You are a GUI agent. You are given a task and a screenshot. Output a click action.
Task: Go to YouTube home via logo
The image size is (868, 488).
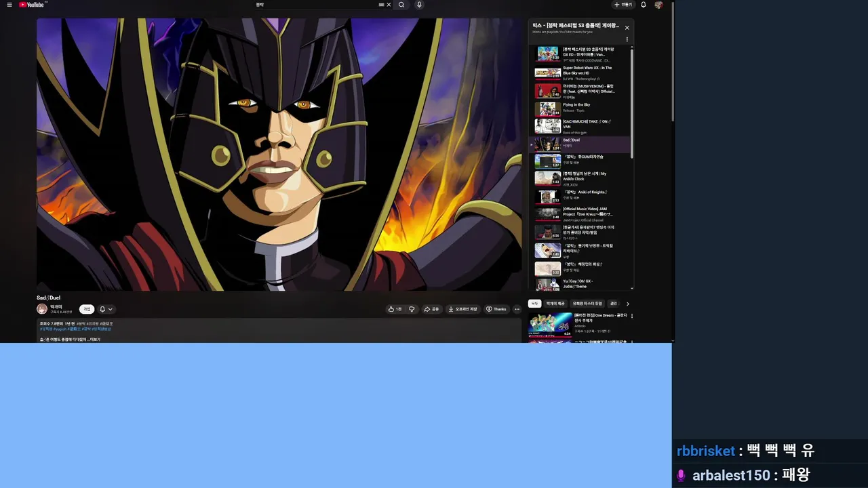31,5
